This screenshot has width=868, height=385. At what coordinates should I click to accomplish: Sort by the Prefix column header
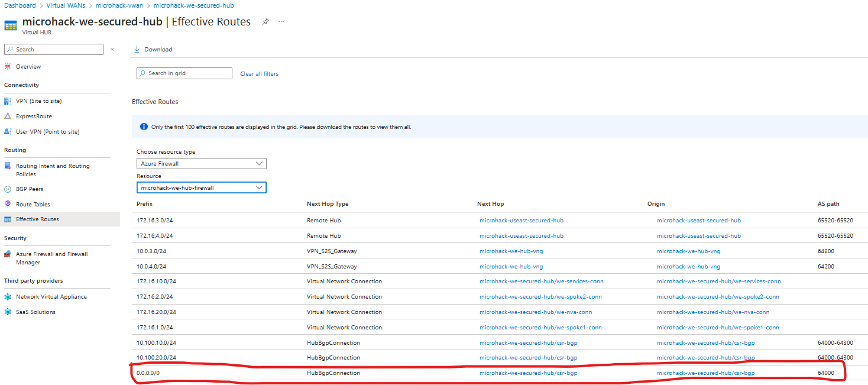pyautogui.click(x=144, y=204)
